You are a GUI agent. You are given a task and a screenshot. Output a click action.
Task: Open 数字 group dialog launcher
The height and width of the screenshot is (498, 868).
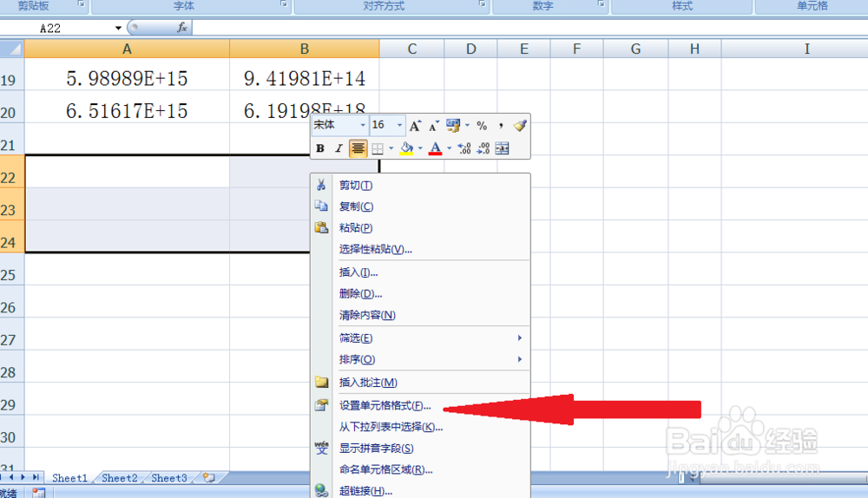[x=602, y=3]
